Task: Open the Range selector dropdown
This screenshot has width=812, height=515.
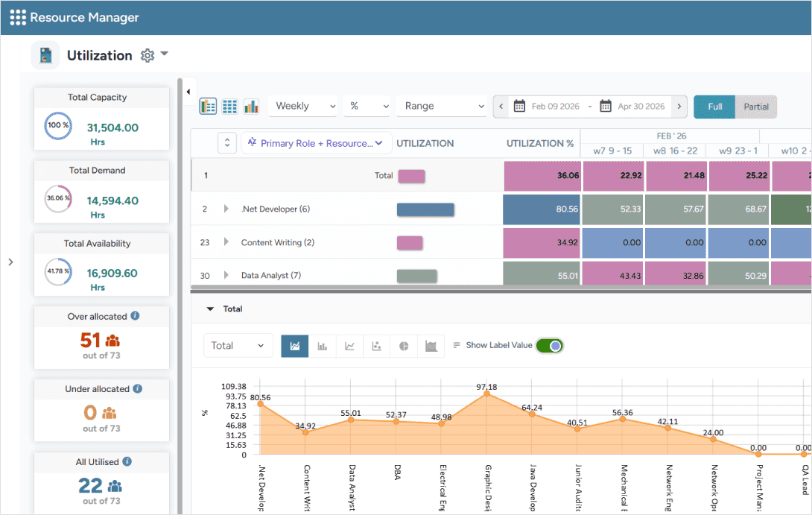Action: [x=441, y=106]
